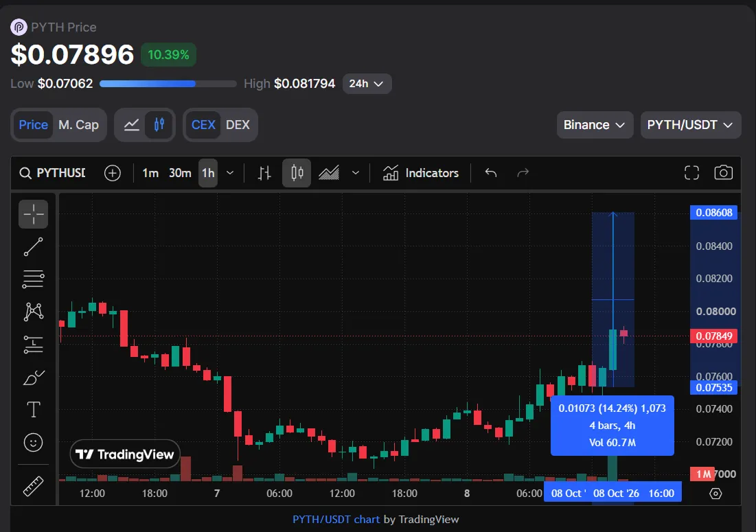Click the PYTH coin logo icon
756x532 pixels.
[19, 27]
